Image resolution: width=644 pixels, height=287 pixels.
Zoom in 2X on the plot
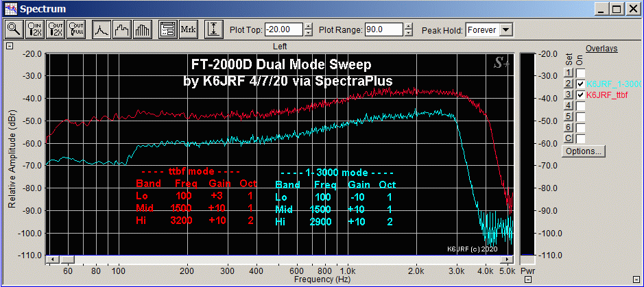pyautogui.click(x=34, y=29)
